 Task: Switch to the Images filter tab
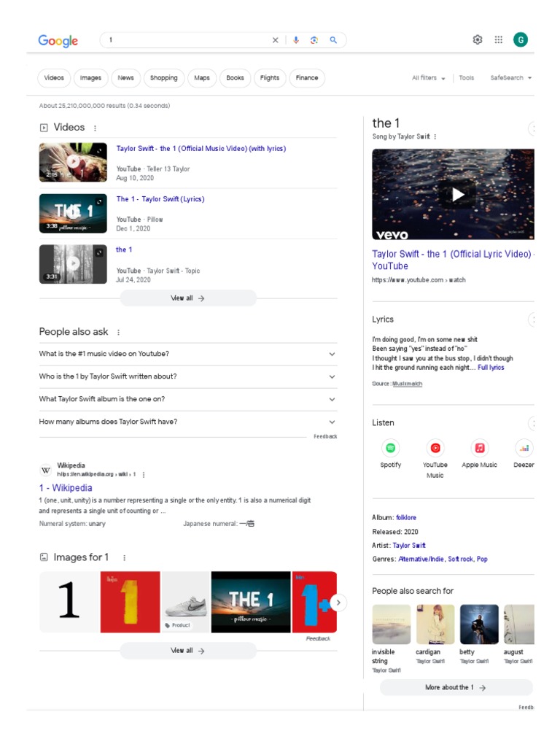click(x=90, y=77)
